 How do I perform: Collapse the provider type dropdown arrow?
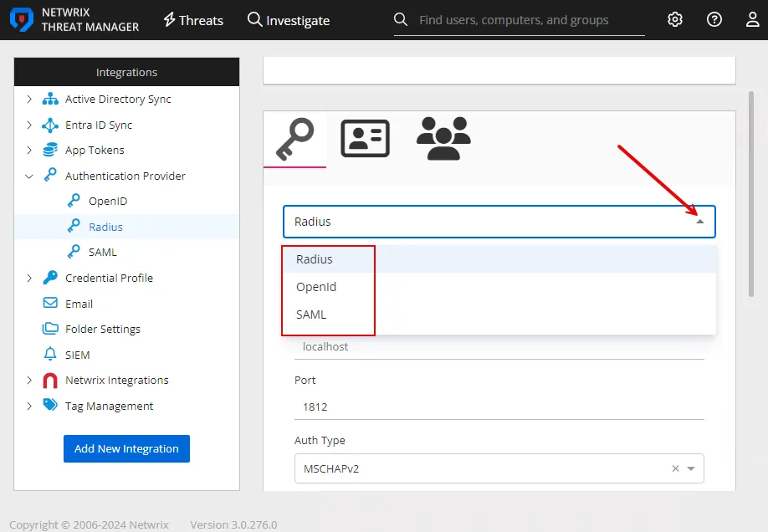tap(700, 222)
